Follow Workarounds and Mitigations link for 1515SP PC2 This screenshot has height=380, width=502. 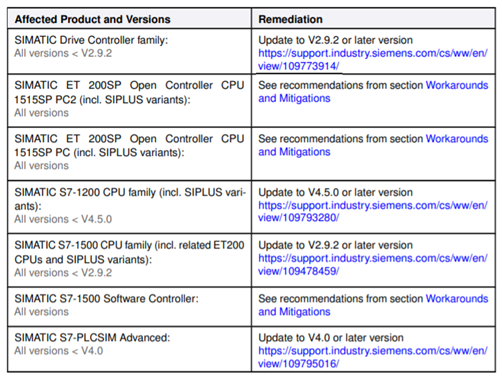click(x=373, y=92)
